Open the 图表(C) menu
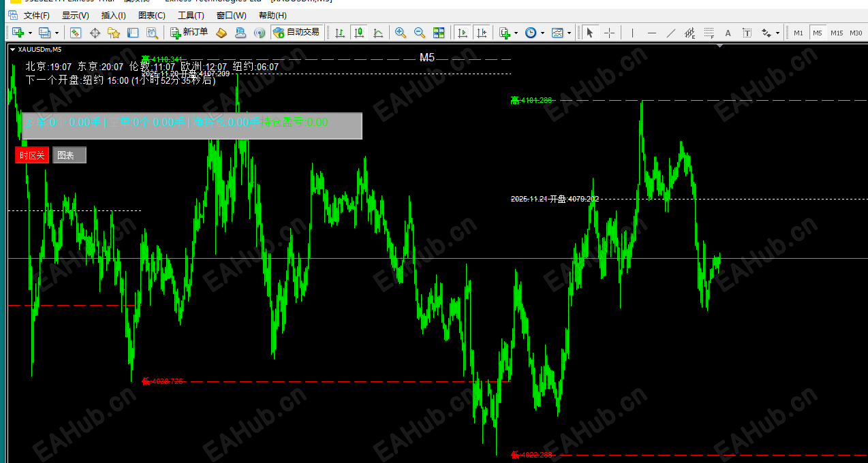This screenshot has height=463, width=868. (x=151, y=15)
